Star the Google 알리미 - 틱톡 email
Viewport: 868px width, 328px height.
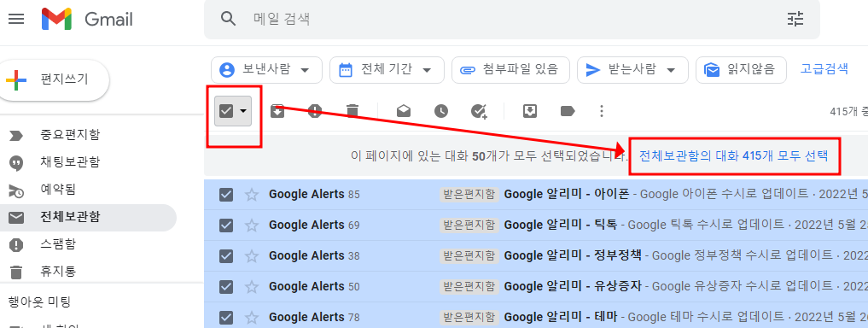point(252,225)
